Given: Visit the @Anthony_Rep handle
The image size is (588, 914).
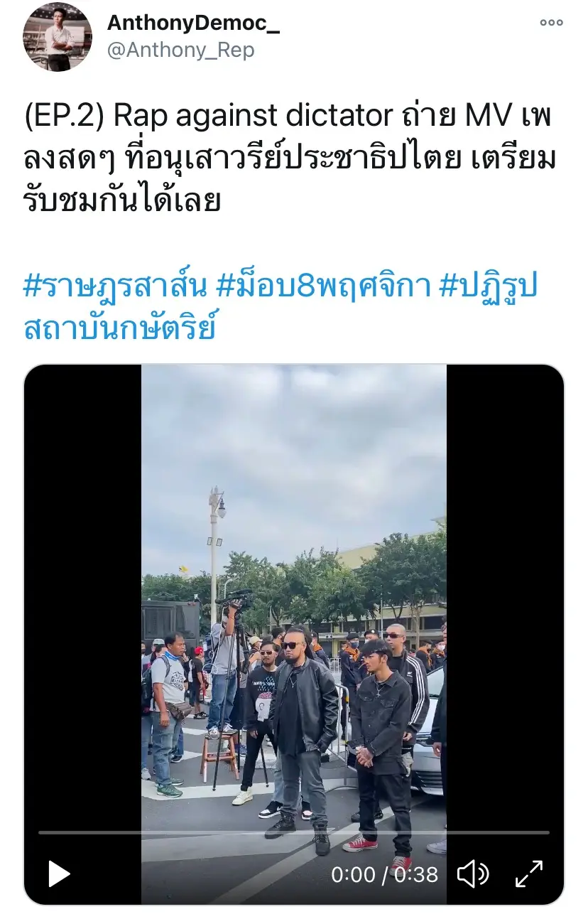Looking at the screenshot, I should click(180, 50).
